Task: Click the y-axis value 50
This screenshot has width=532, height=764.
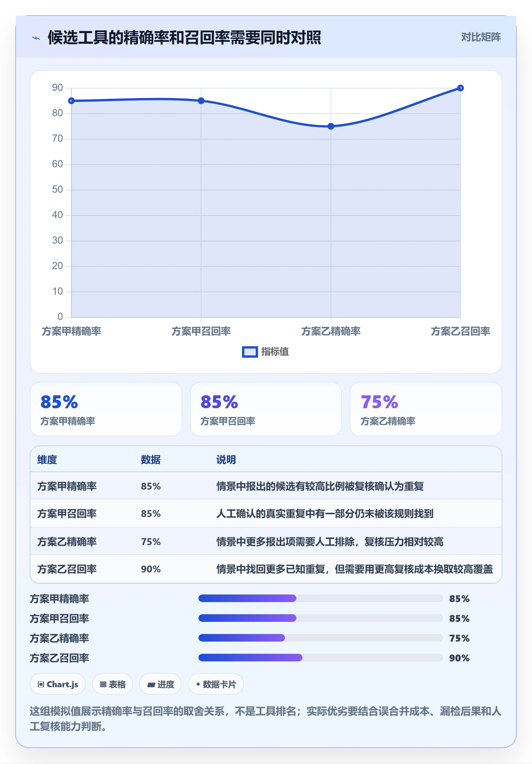Action: coord(57,190)
